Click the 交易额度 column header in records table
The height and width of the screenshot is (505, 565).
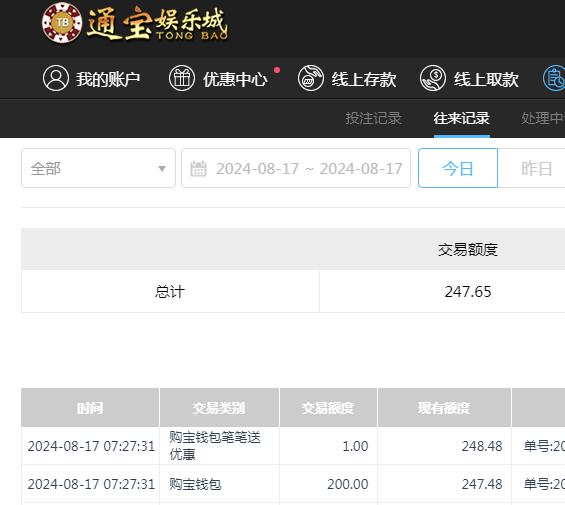click(x=328, y=408)
